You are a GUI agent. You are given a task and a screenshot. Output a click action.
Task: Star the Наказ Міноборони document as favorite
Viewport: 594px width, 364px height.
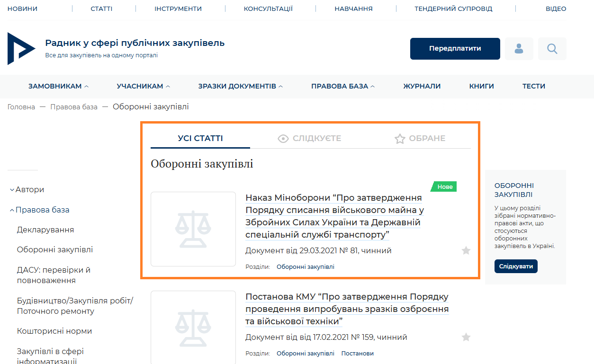point(466,250)
